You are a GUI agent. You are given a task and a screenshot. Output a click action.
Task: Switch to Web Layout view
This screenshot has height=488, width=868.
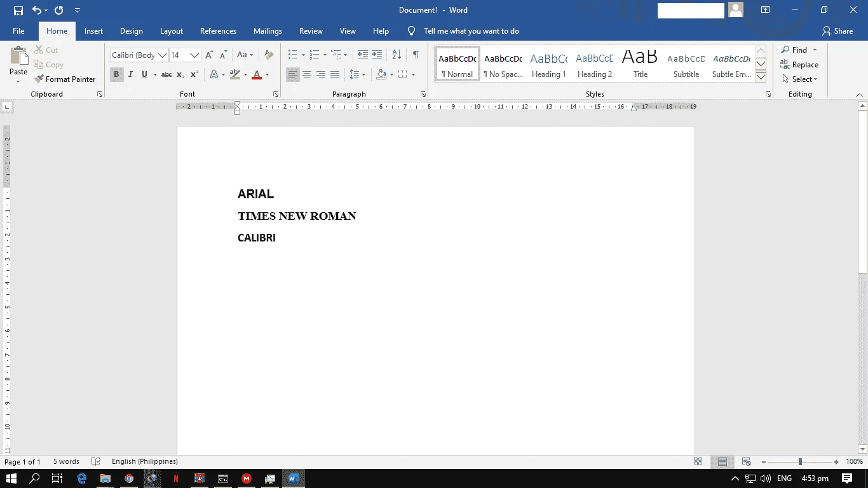(x=747, y=462)
